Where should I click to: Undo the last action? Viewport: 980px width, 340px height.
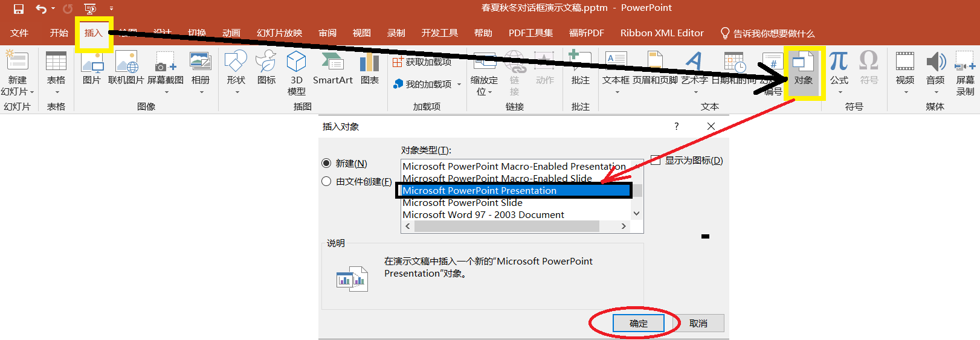pos(40,8)
